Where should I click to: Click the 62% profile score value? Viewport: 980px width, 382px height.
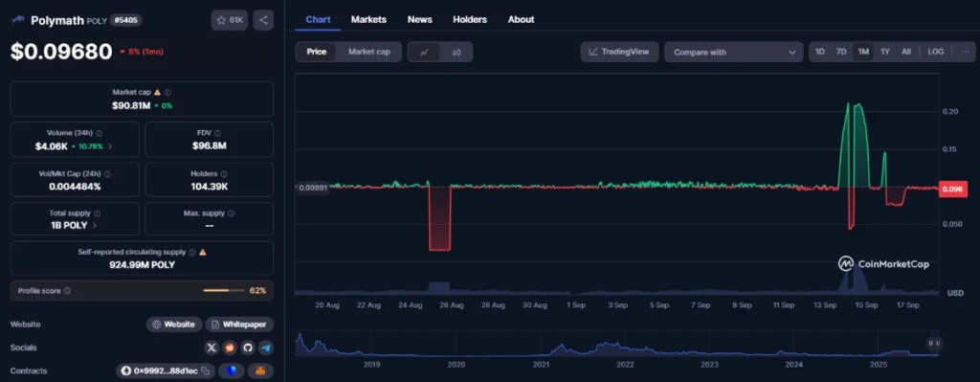click(x=258, y=291)
